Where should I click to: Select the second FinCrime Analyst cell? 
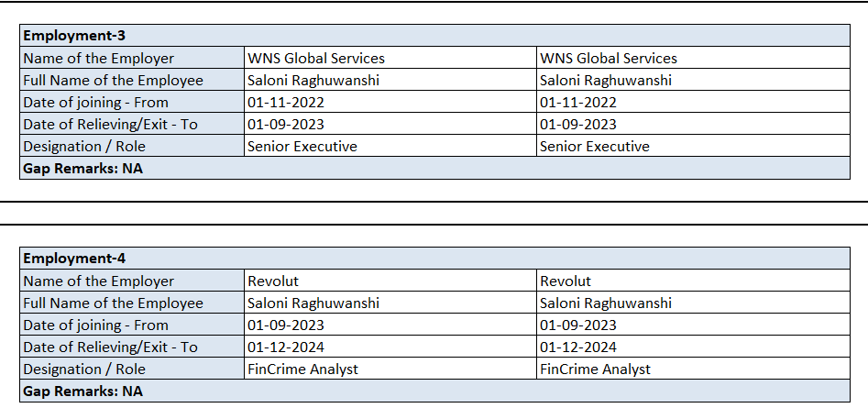(x=596, y=369)
